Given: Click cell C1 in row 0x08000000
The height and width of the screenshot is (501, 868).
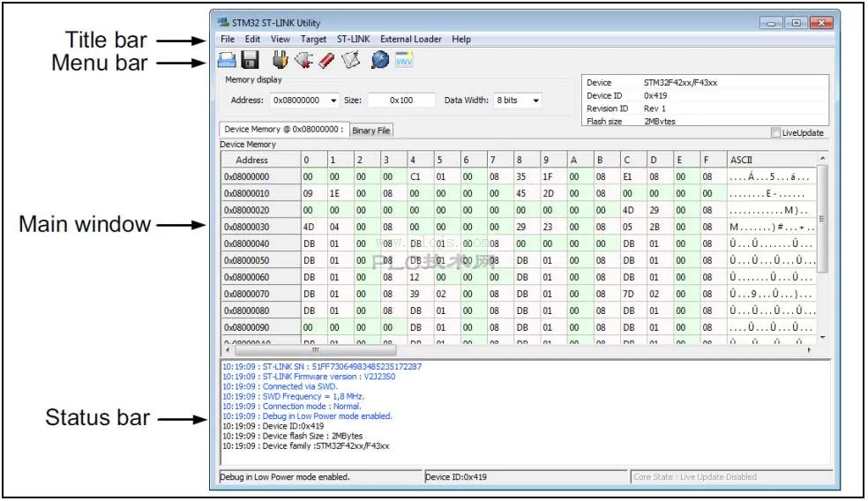Looking at the screenshot, I should click(x=420, y=176).
